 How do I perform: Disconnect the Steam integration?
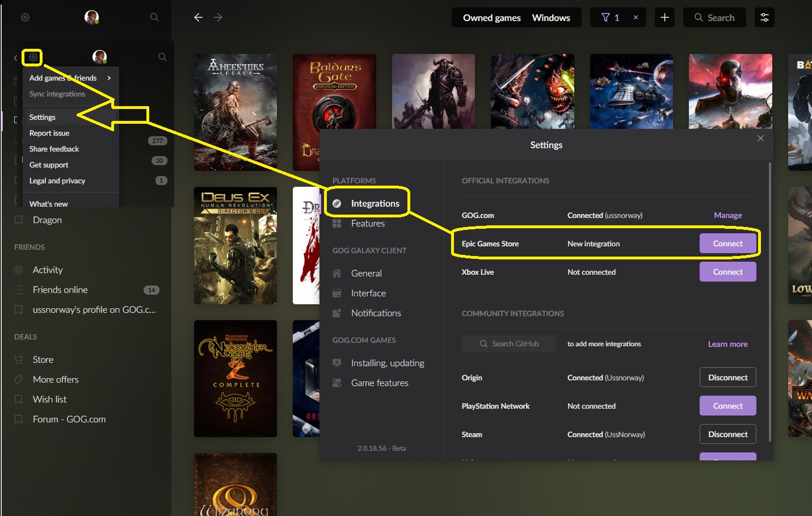click(x=728, y=434)
